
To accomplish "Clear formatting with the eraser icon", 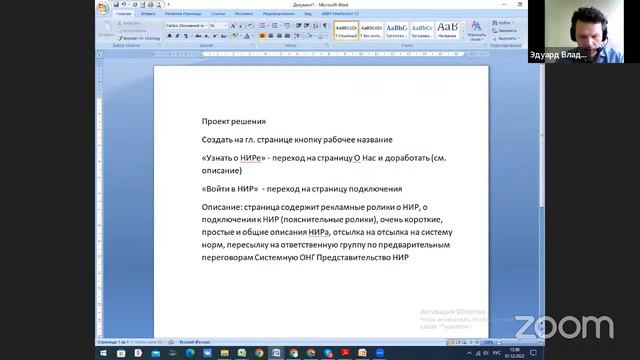I will click(251, 26).
